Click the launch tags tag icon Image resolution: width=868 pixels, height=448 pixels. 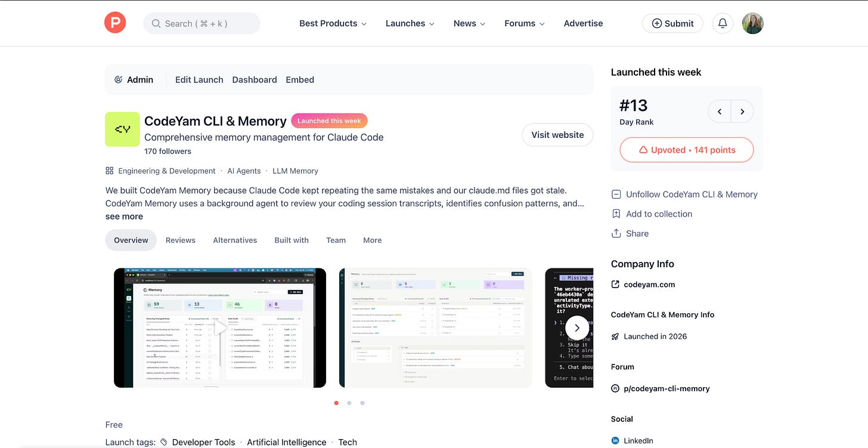point(164,442)
